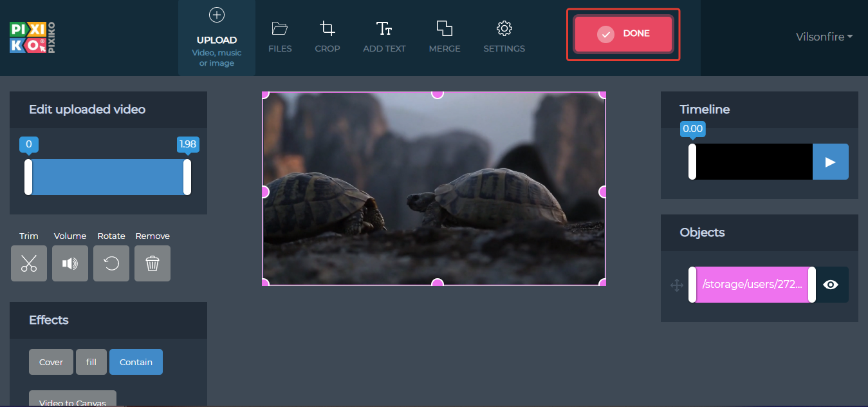
Task: Choose the Add Text tool
Action: tap(384, 37)
